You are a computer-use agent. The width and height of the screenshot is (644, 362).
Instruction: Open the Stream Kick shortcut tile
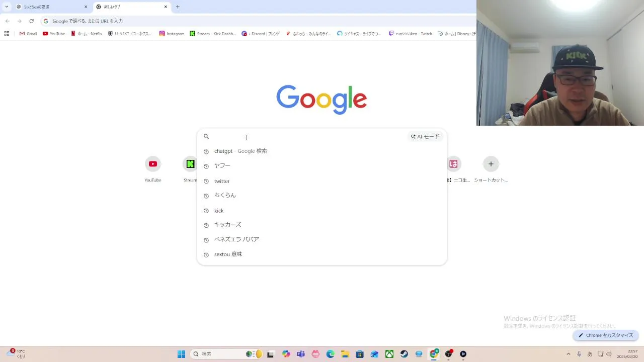point(190,169)
